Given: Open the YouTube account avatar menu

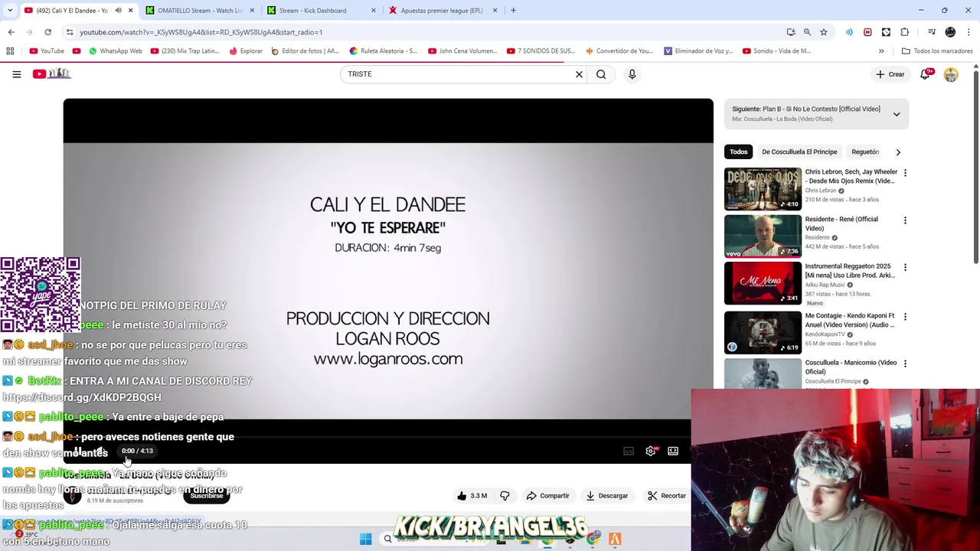Looking at the screenshot, I should [951, 74].
